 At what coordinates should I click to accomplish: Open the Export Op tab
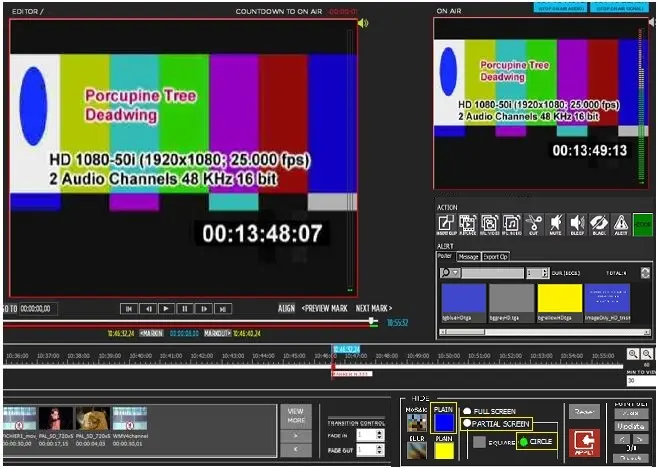496,257
